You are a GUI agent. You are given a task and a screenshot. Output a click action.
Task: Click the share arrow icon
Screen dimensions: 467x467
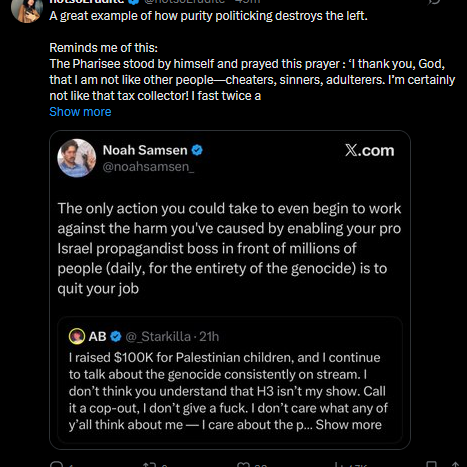coord(455,465)
